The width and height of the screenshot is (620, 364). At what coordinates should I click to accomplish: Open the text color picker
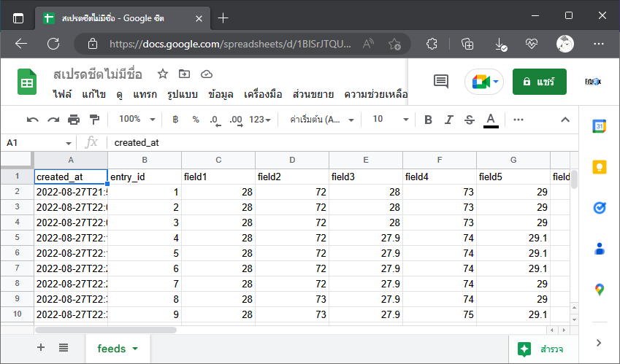click(491, 120)
